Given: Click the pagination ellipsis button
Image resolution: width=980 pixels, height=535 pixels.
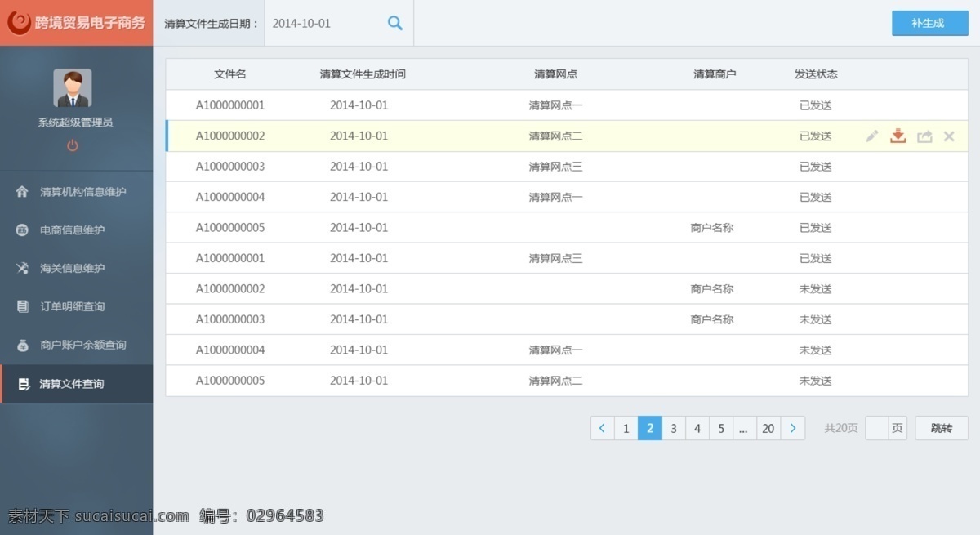Looking at the screenshot, I should coord(744,428).
